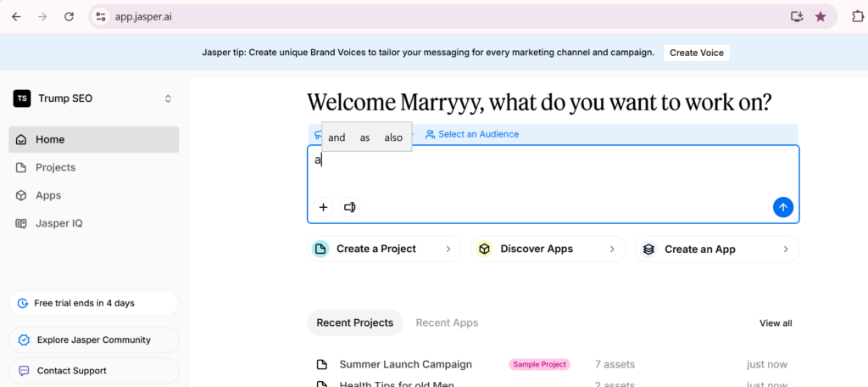Open Select an Audience selector
Screen dimensions: 868x387
(x=472, y=134)
